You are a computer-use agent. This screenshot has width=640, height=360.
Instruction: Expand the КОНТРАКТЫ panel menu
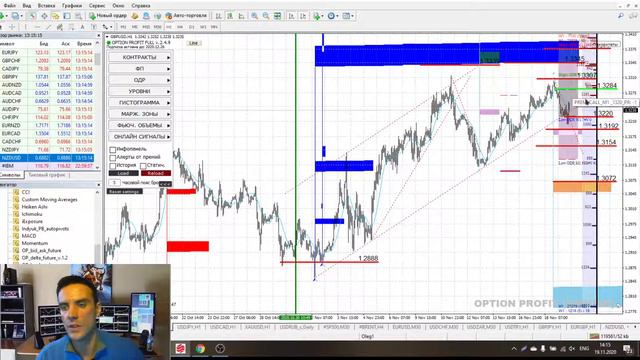point(140,58)
